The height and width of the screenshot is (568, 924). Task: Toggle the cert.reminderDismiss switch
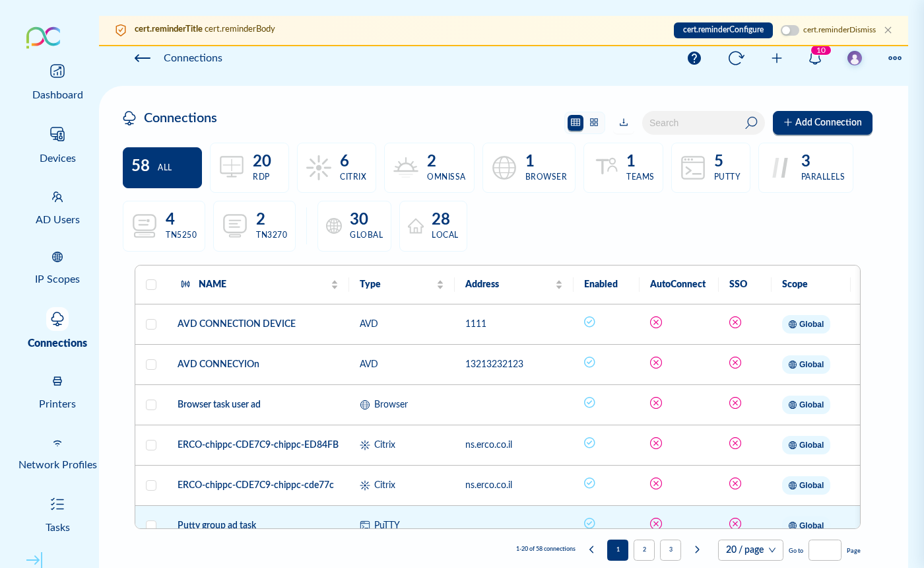tap(789, 30)
